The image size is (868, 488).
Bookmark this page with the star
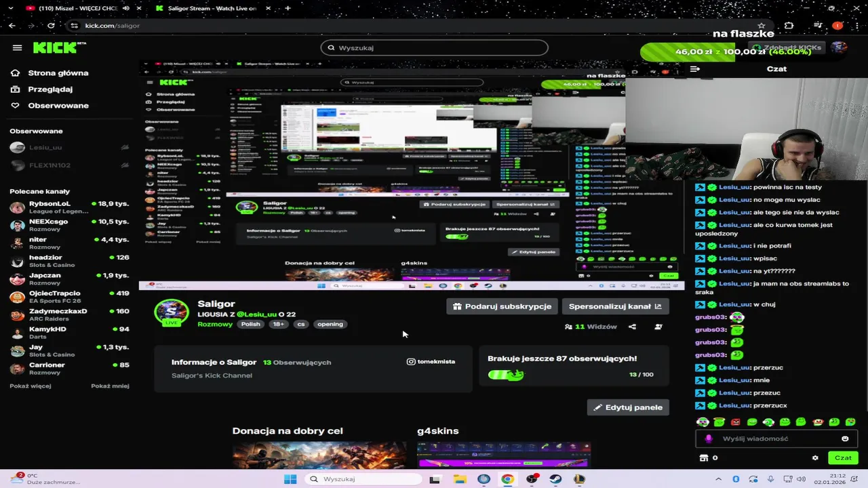762,25
